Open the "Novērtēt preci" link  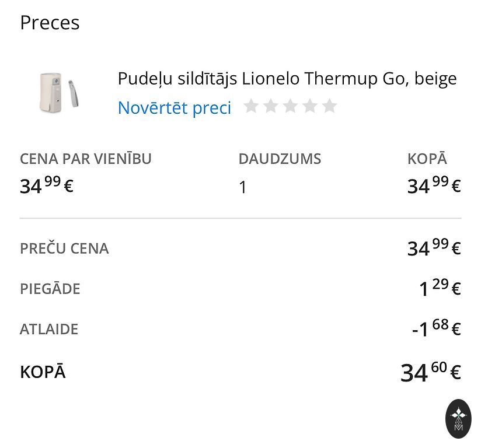[175, 108]
